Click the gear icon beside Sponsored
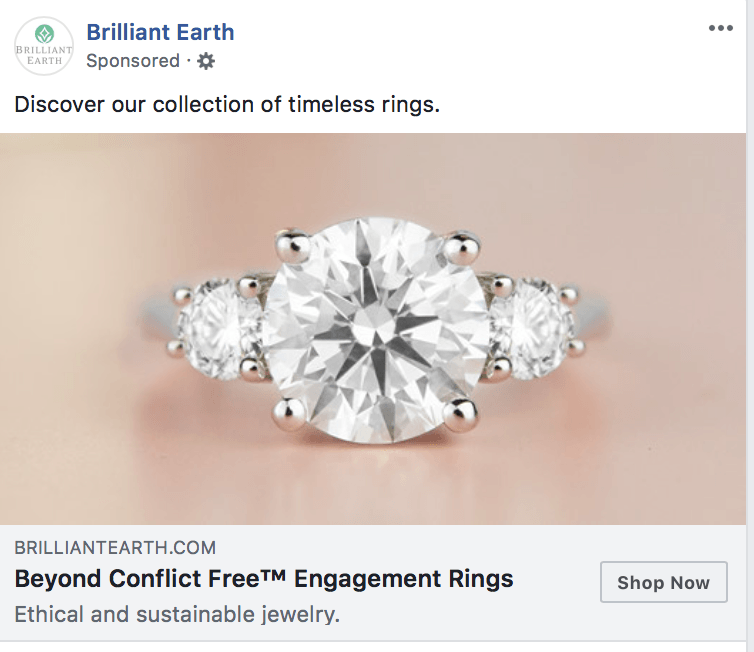 (x=206, y=61)
